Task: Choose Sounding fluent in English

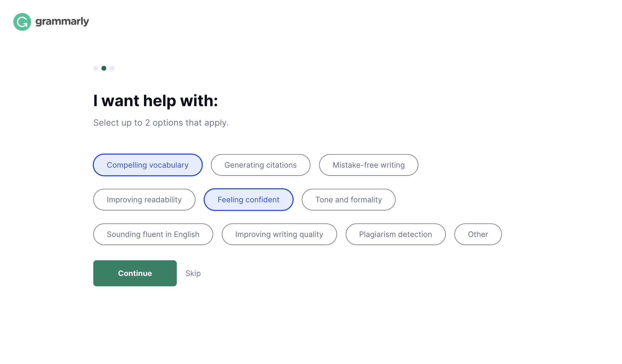Action: click(x=153, y=234)
